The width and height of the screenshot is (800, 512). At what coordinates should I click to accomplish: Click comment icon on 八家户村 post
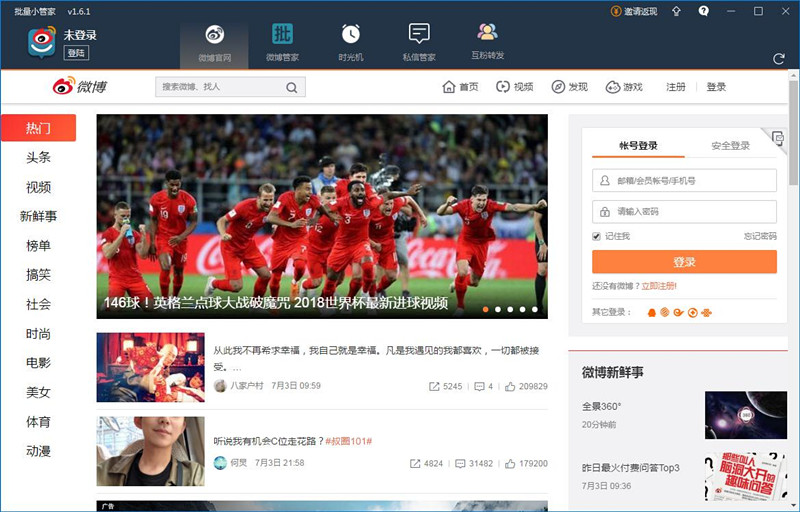(x=479, y=387)
